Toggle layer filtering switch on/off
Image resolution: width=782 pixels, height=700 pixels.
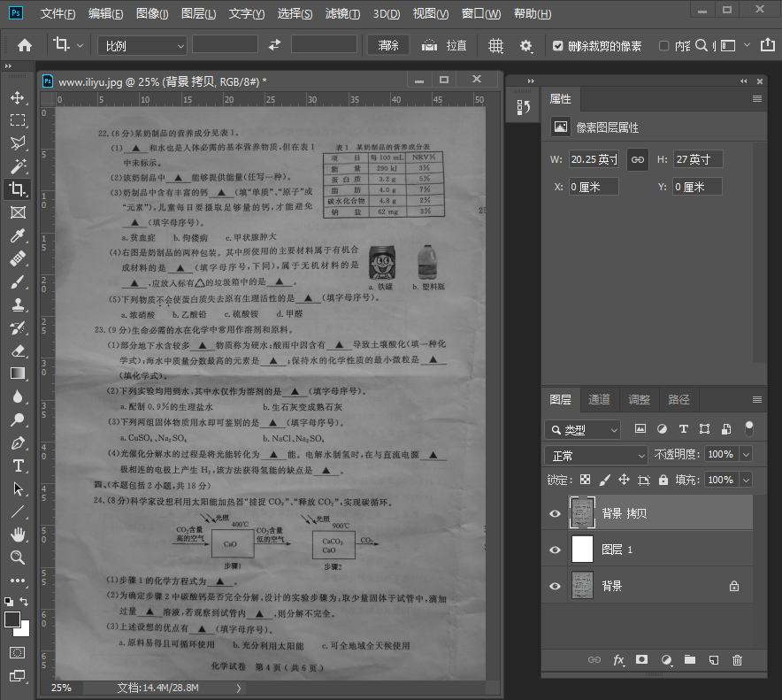(x=748, y=428)
